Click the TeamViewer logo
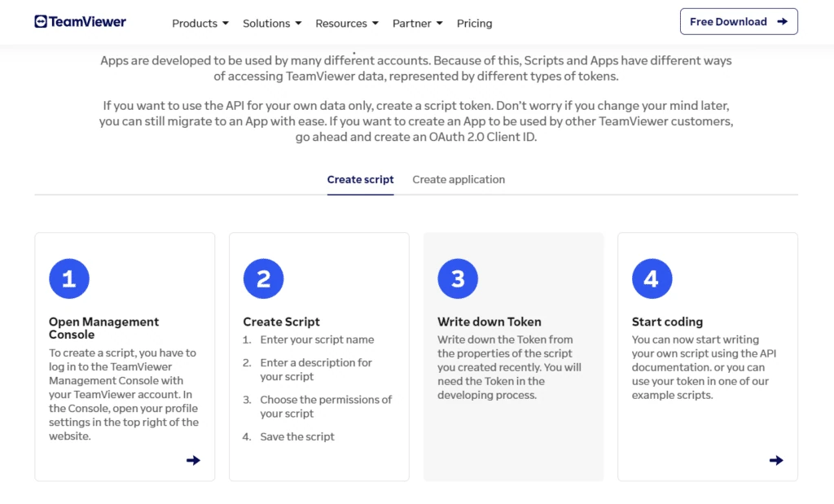This screenshot has width=834, height=504. [x=81, y=22]
